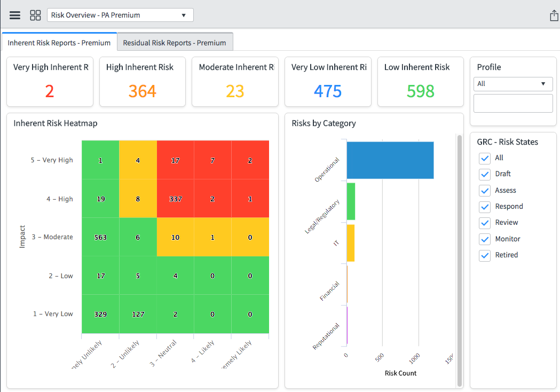Select the Inherent Risk Reports - Premium tab

click(59, 41)
